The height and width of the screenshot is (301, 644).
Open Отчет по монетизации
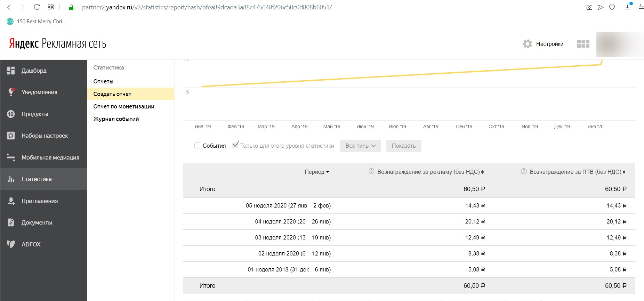(x=124, y=106)
